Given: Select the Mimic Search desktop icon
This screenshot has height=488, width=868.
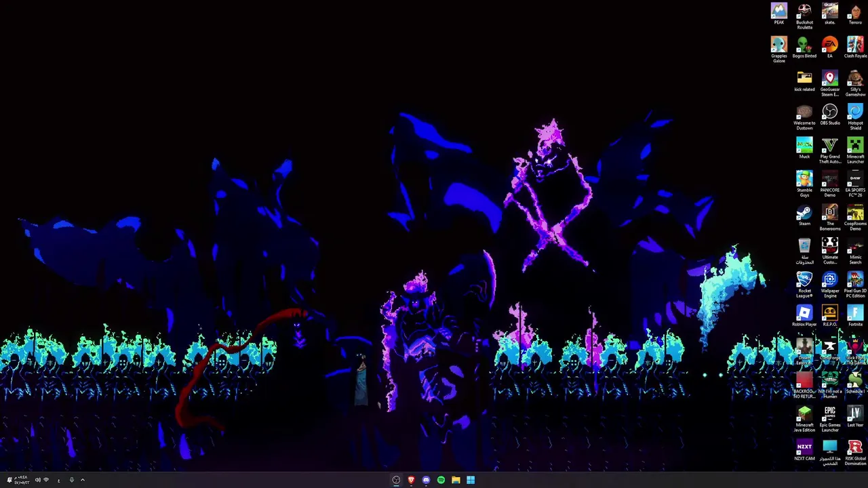Looking at the screenshot, I should 855,251.
